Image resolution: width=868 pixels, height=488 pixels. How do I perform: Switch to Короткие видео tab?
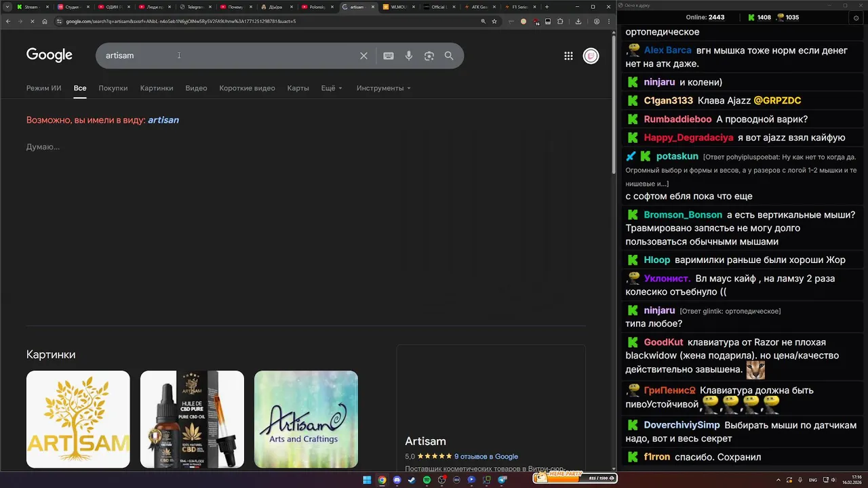click(x=247, y=88)
